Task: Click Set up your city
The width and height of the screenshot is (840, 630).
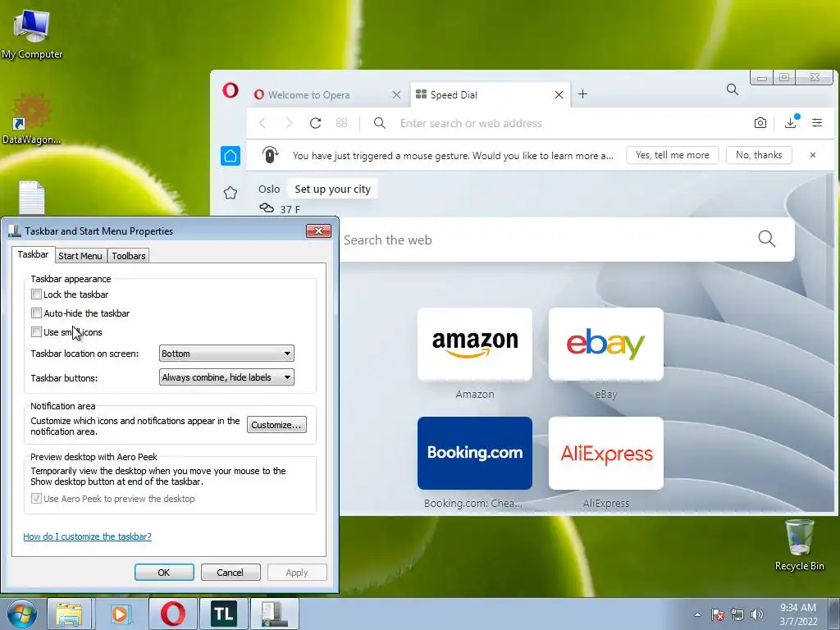Action: (332, 189)
